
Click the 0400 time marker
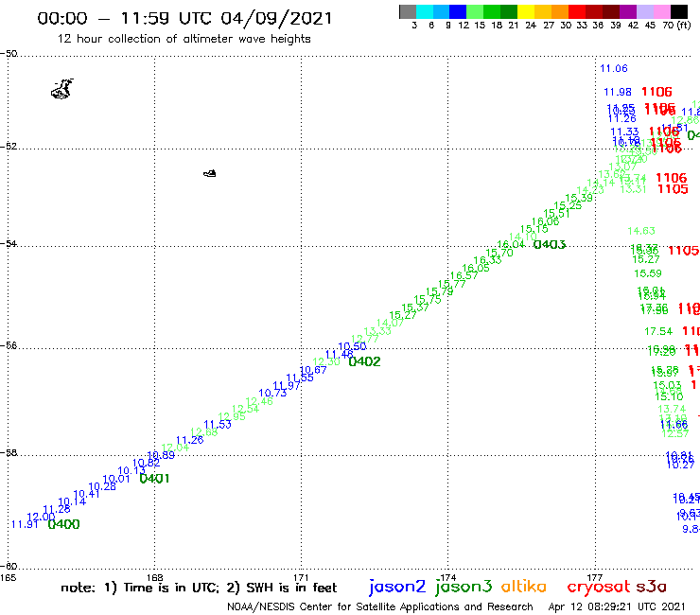63,524
